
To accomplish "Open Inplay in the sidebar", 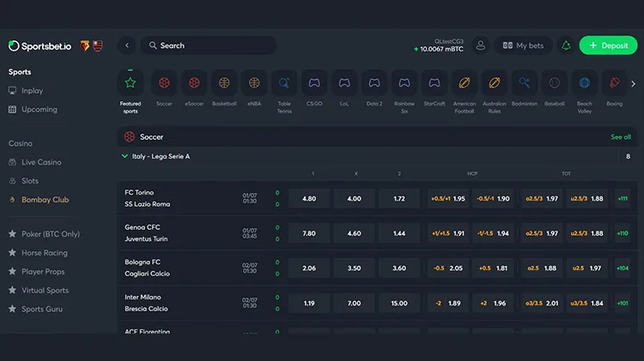I will coord(32,91).
